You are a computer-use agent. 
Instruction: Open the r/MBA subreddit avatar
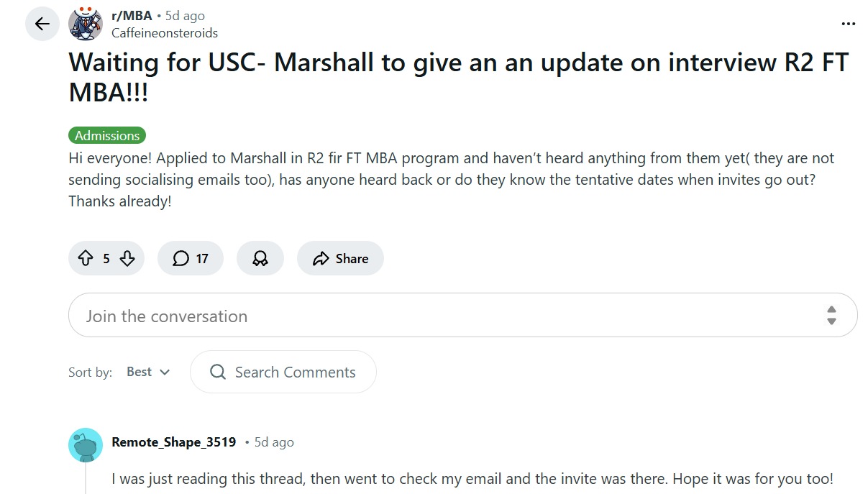point(86,24)
